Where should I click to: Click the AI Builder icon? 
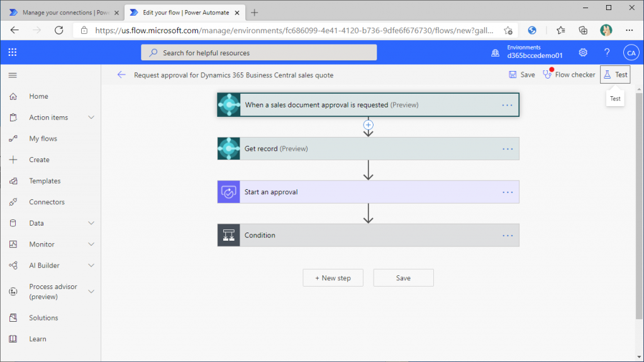[x=13, y=265]
